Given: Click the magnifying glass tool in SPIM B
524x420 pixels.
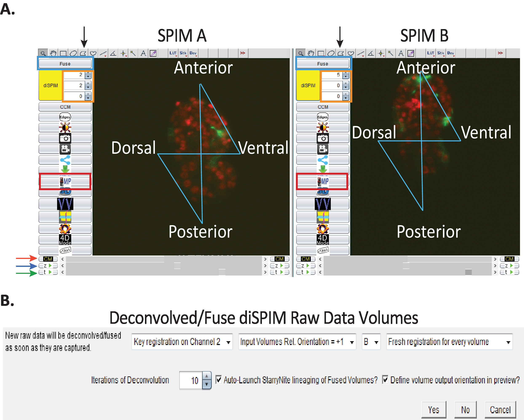Looking at the screenshot, I should pyautogui.click(x=301, y=53).
